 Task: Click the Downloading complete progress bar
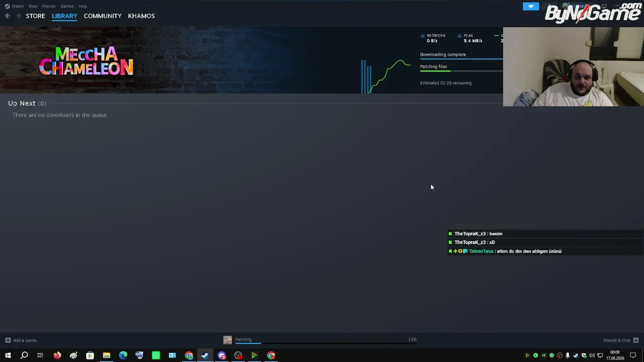click(461, 59)
